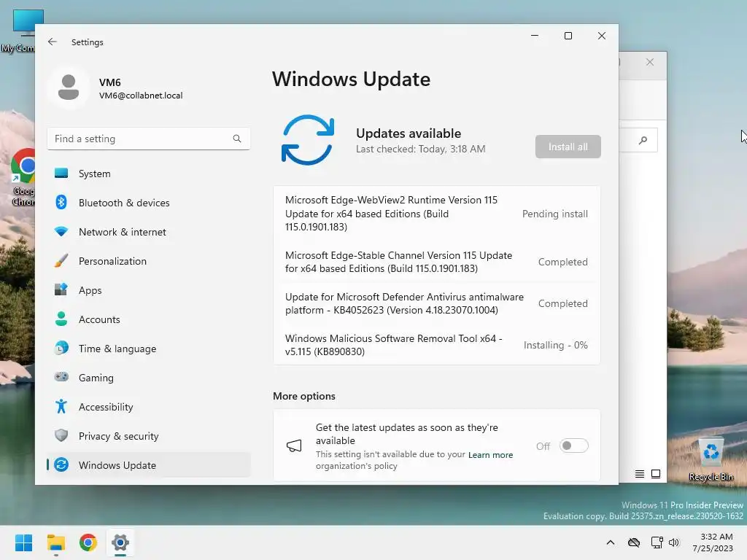Image resolution: width=747 pixels, height=560 pixels.
Task: Click the Privacy & security shield icon
Action: [61, 435]
